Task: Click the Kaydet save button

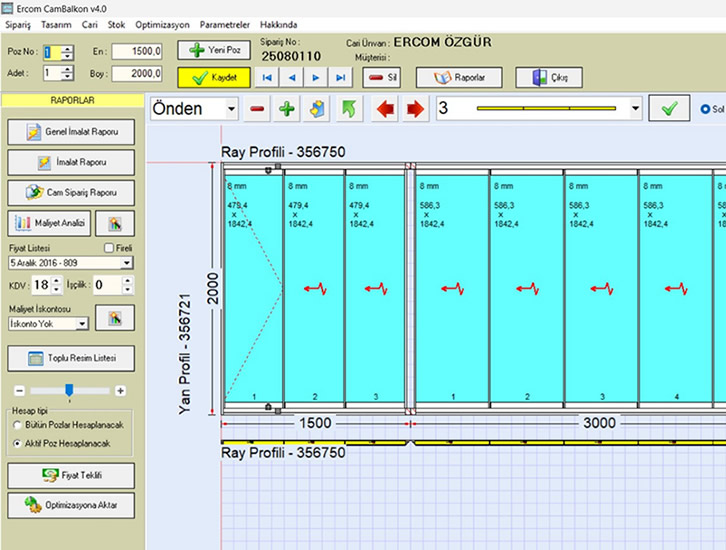Action: tap(213, 77)
